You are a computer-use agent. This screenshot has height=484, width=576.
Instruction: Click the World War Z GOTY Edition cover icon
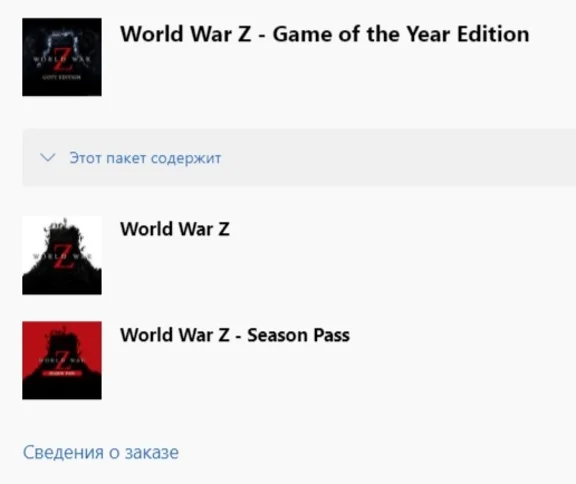[62, 57]
